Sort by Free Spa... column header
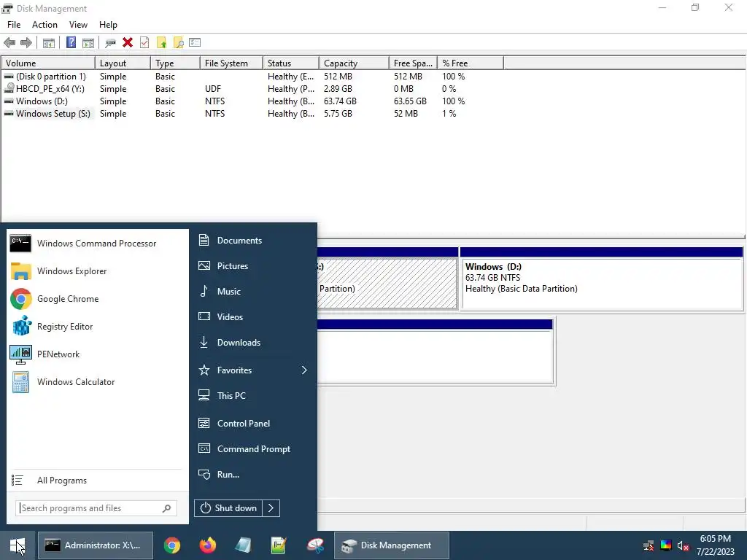747x560 pixels. [x=413, y=63]
